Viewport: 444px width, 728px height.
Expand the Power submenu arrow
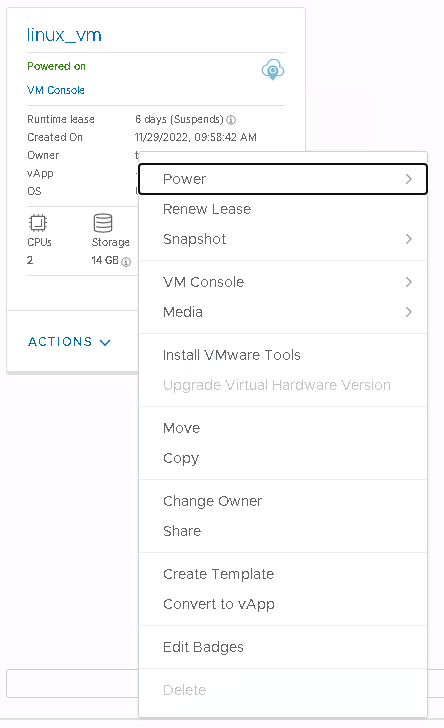(x=408, y=179)
